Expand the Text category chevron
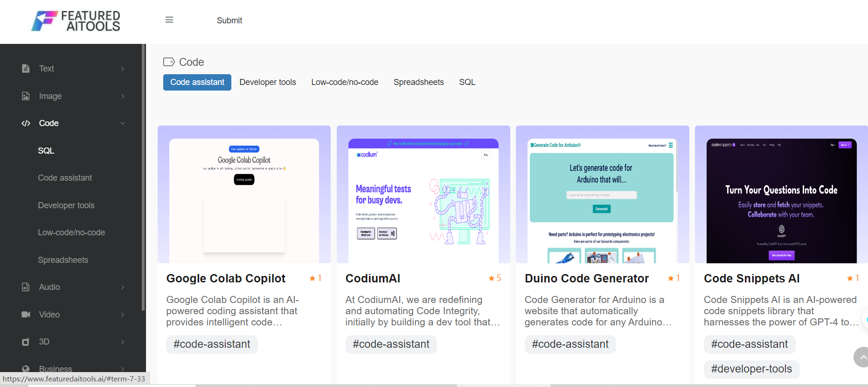 (x=123, y=69)
